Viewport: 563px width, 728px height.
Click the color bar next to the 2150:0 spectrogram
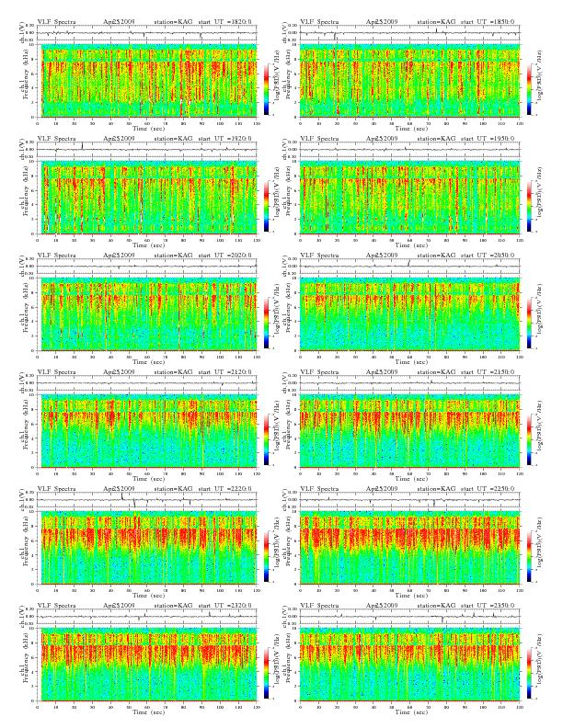pos(530,439)
